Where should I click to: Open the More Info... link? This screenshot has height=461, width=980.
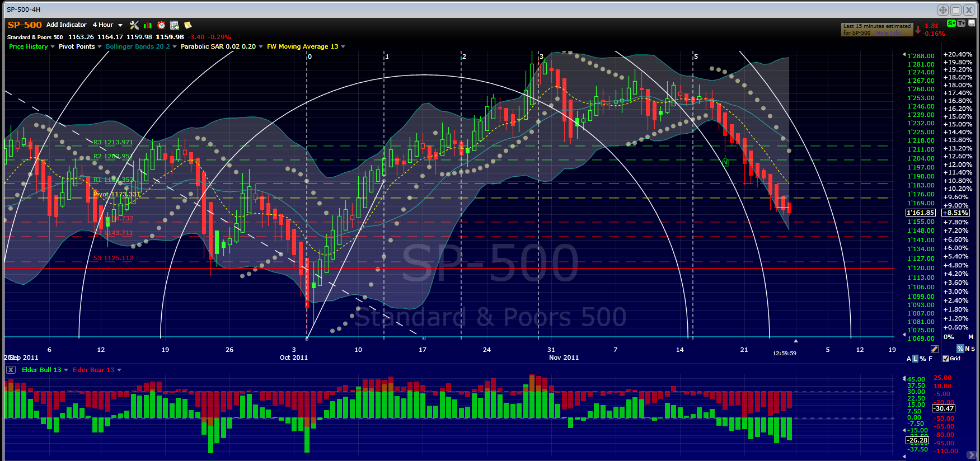coord(890,33)
